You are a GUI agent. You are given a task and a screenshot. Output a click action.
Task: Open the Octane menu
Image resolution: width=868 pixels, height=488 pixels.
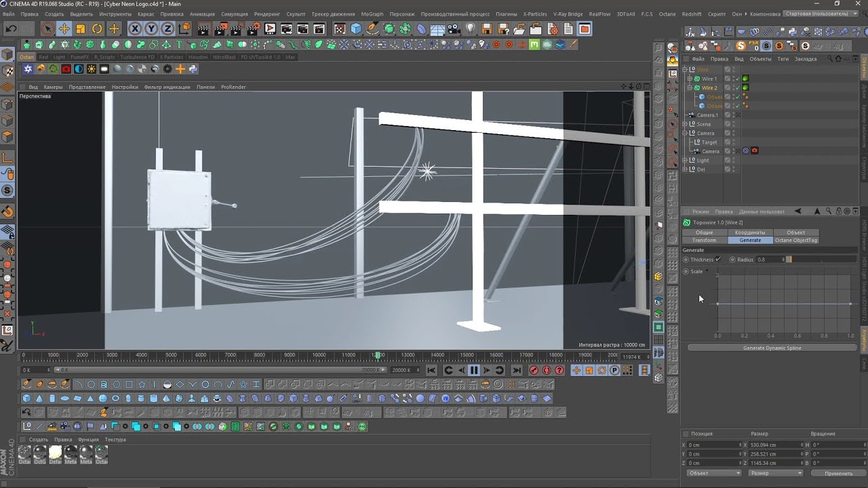pyautogui.click(x=667, y=14)
